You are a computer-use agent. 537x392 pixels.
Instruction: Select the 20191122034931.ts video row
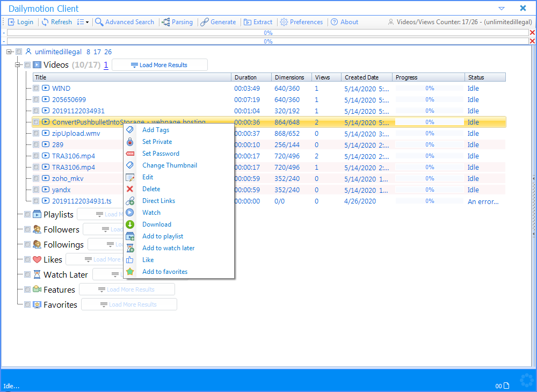tap(269, 201)
